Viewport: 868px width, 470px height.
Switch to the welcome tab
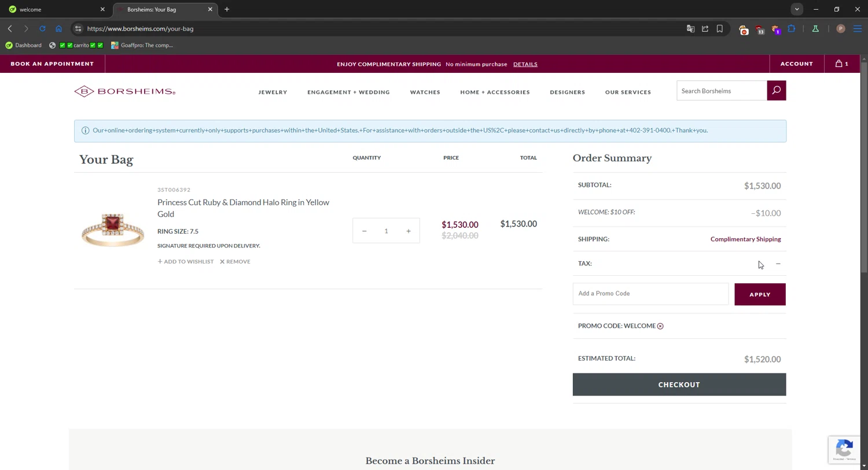[55, 9]
